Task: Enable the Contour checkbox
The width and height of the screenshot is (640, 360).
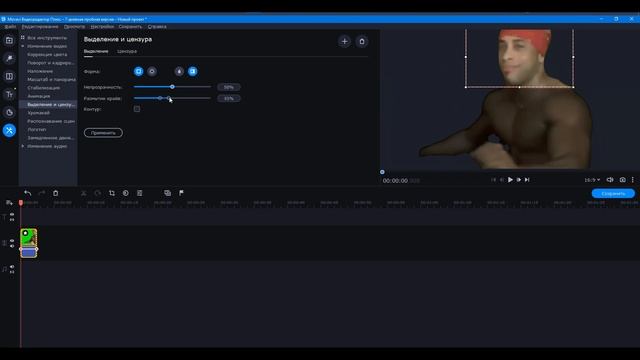Action: click(137, 109)
